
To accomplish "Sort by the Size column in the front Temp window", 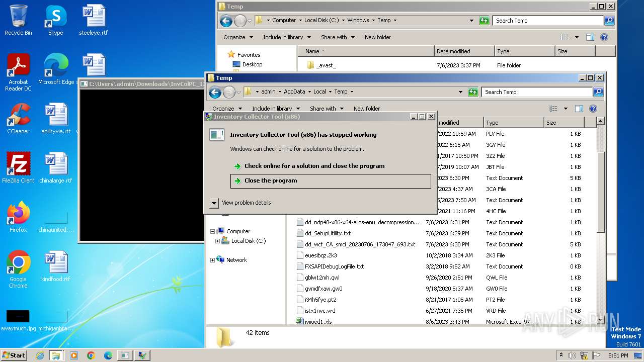I will [563, 123].
